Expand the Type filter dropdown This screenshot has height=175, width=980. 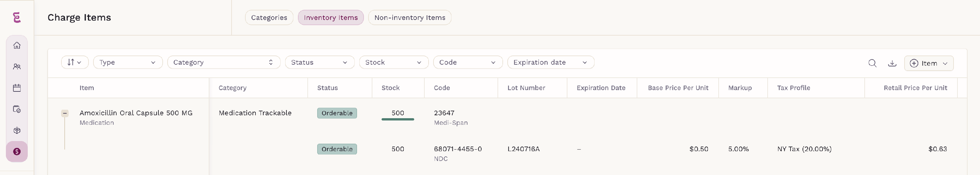128,62
